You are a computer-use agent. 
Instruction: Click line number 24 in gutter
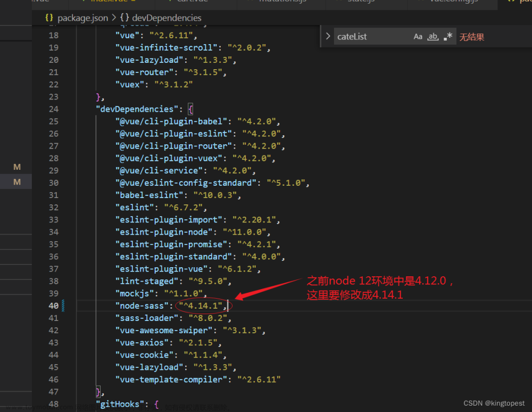coord(54,109)
